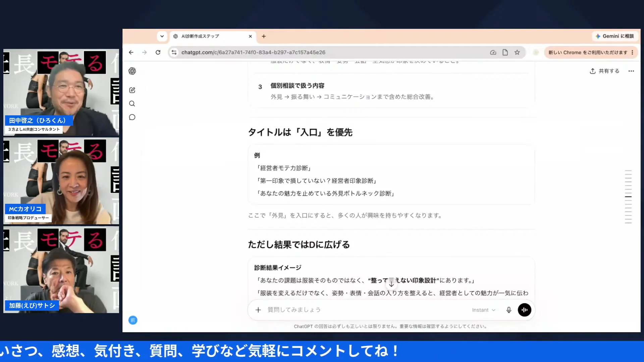Click 共有する share button
The height and width of the screenshot is (362, 644).
[605, 71]
